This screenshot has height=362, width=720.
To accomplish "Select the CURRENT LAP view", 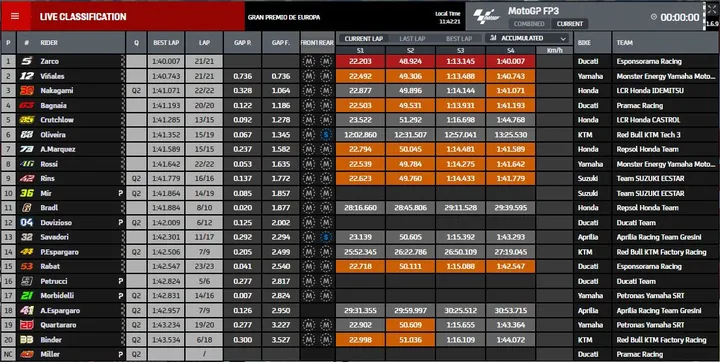I will pyautogui.click(x=364, y=39).
